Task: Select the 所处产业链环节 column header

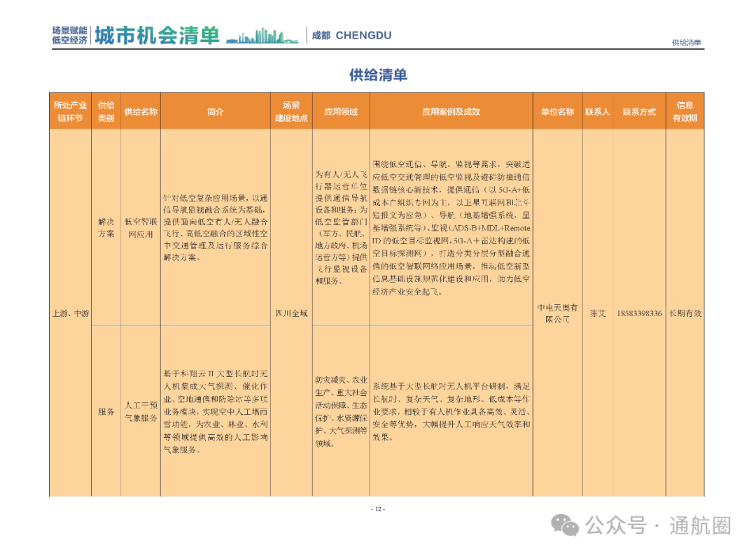Action: click(x=71, y=111)
